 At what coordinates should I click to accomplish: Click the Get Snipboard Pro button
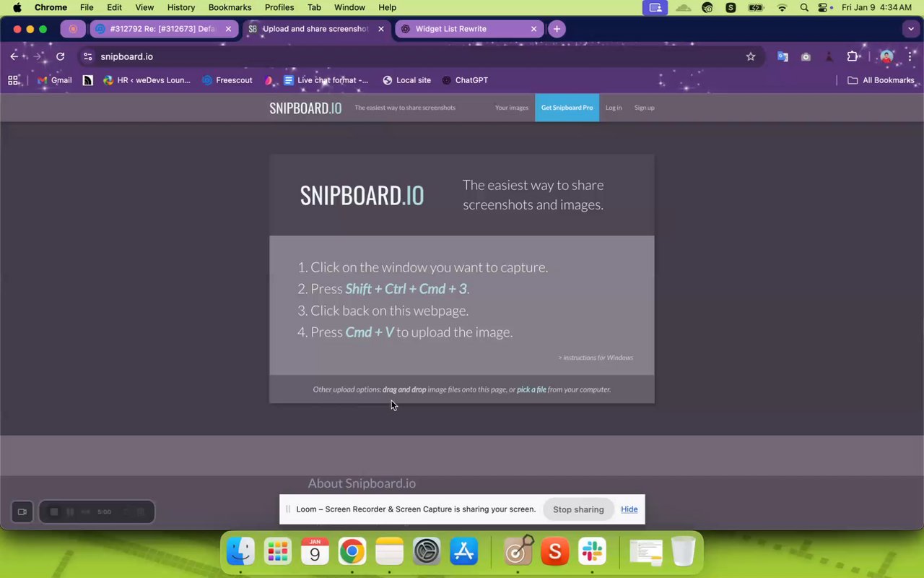pyautogui.click(x=567, y=108)
